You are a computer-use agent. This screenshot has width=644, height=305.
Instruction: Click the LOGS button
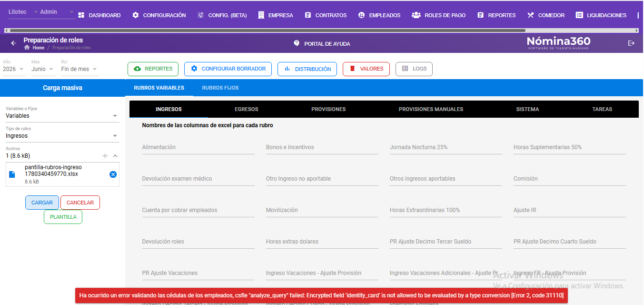[x=414, y=69]
